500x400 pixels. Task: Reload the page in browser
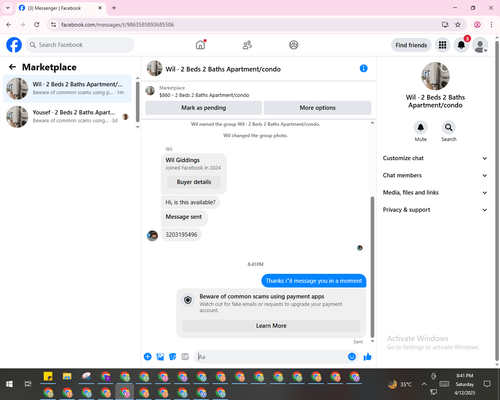pyautogui.click(x=37, y=24)
